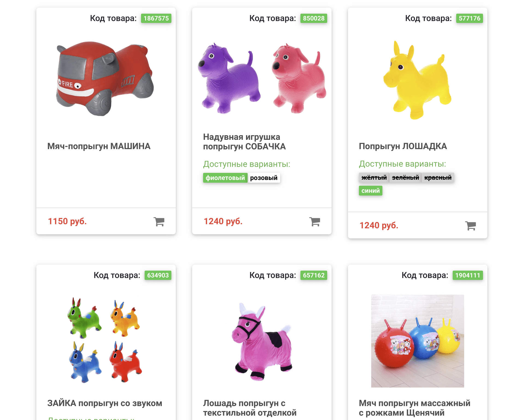This screenshot has height=420, width=521.
Task: Pick the crossed-out красный variant
Action: tap(438, 178)
